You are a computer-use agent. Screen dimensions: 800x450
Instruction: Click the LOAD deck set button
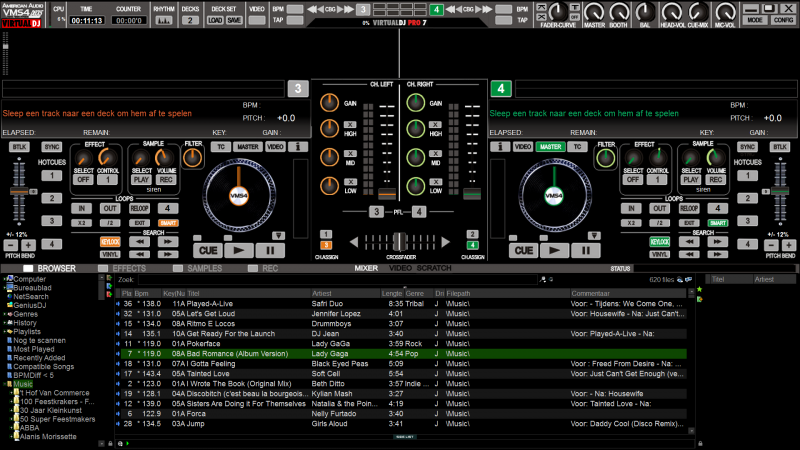[215, 20]
